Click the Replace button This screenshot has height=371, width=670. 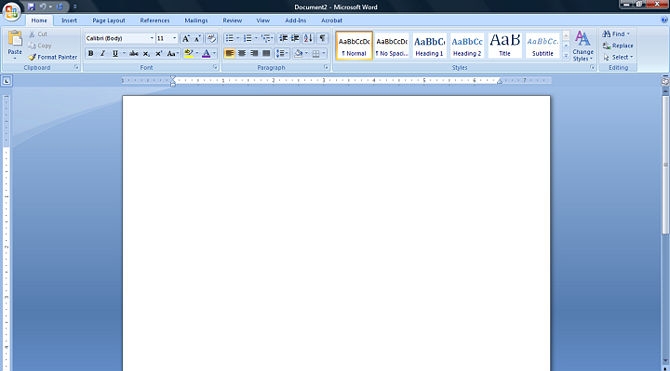click(618, 45)
